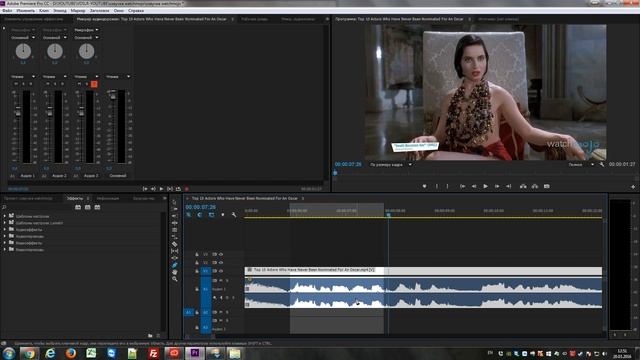Select the Ripple Edit tool
The image size is (640, 360).
pyautogui.click(x=175, y=216)
